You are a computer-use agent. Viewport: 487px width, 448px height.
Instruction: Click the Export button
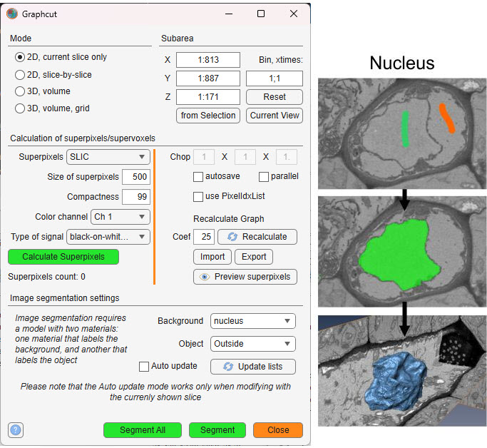point(254,257)
